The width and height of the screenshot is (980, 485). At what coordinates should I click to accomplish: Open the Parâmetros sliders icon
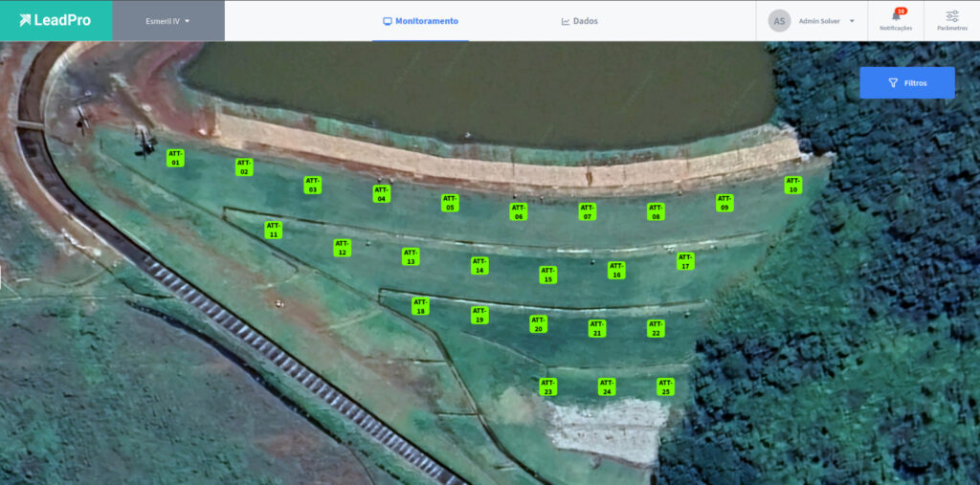(x=951, y=16)
